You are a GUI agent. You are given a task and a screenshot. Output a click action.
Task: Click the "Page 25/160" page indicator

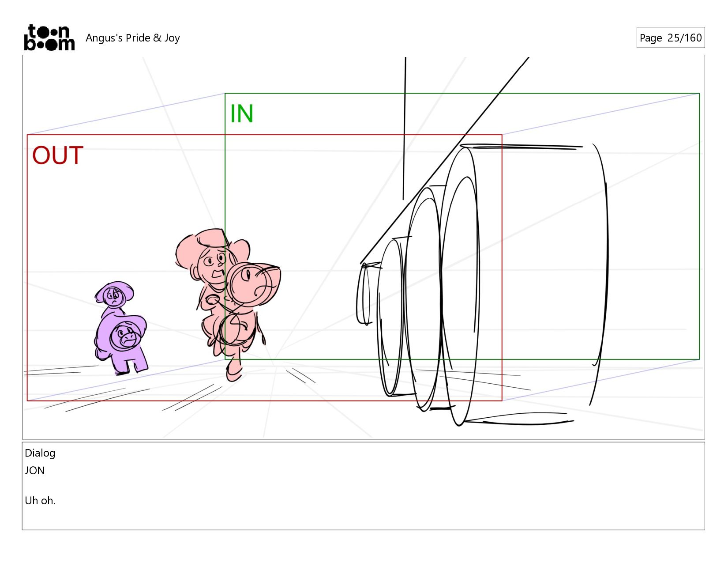point(670,38)
